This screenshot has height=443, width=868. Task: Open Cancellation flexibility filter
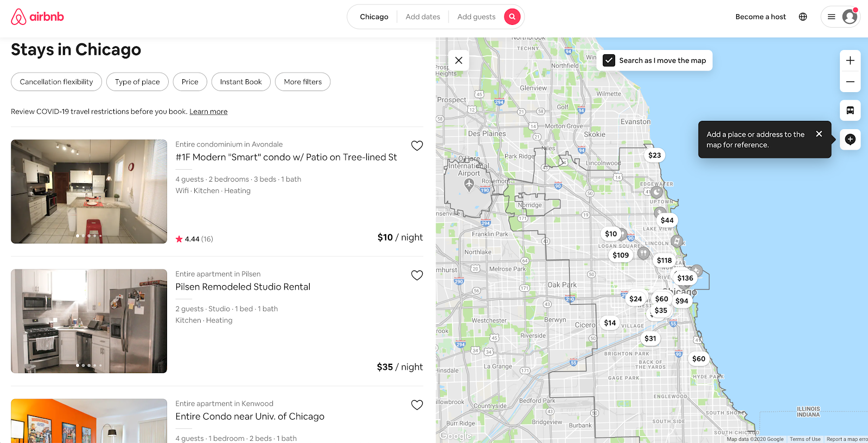[x=56, y=82]
